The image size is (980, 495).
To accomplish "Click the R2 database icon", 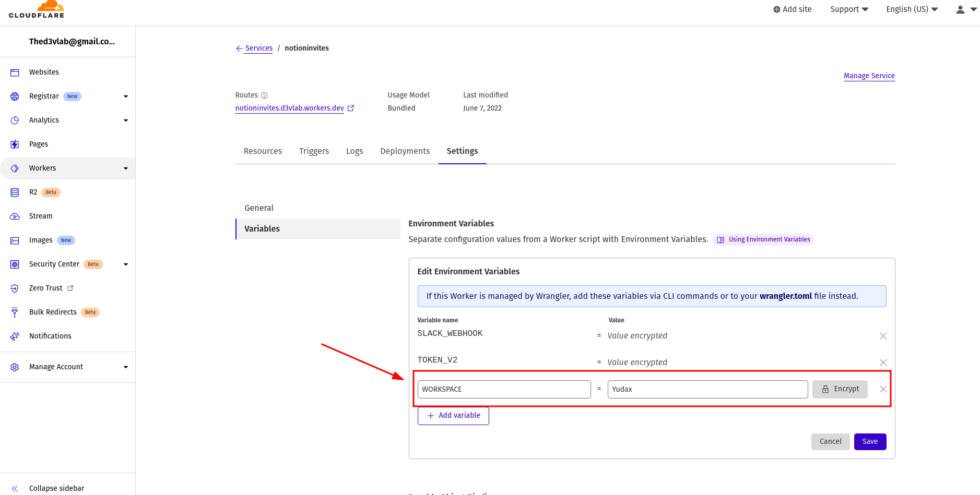I will tap(15, 192).
